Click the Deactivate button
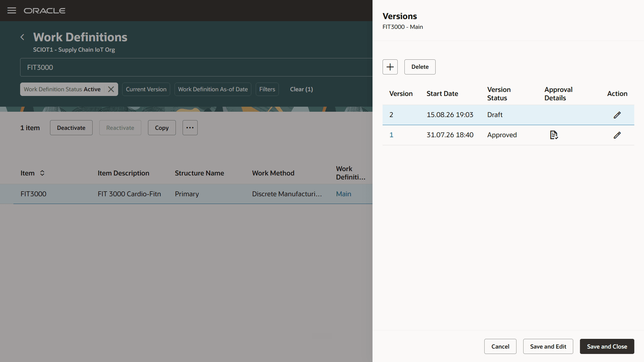The height and width of the screenshot is (362, 644). tap(71, 128)
